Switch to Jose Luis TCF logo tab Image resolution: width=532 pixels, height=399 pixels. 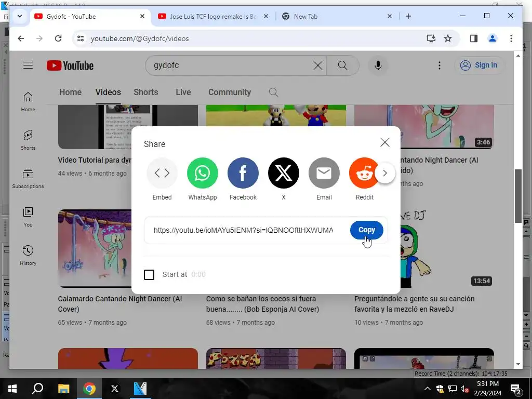[213, 16]
